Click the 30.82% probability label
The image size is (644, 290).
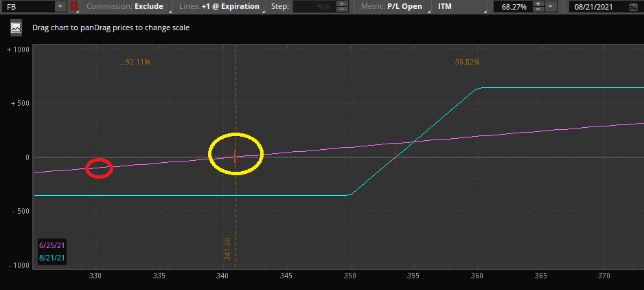coord(468,62)
